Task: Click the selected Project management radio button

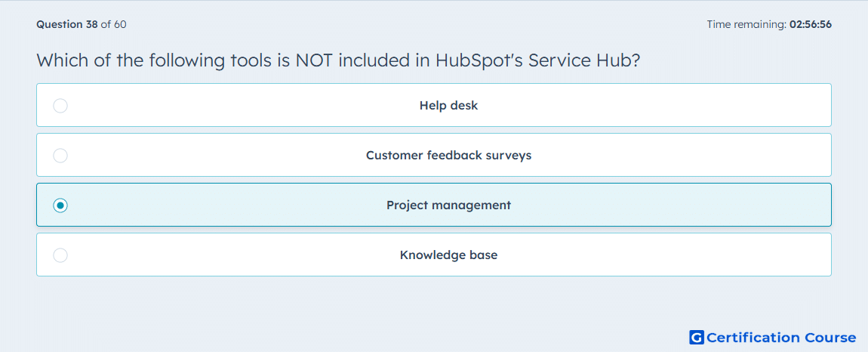Action: [x=60, y=205]
